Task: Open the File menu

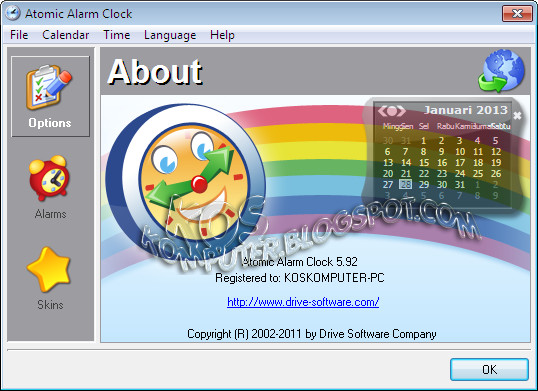Action: click(19, 35)
